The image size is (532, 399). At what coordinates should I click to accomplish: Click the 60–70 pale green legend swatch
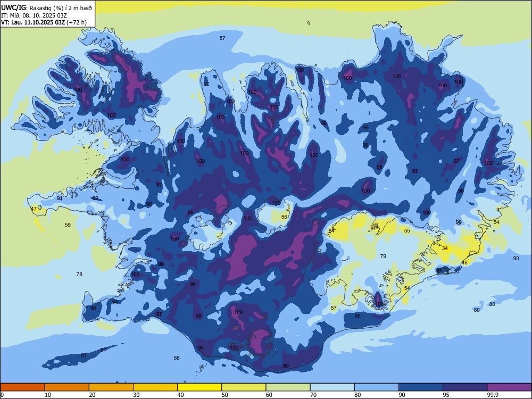pos(288,387)
